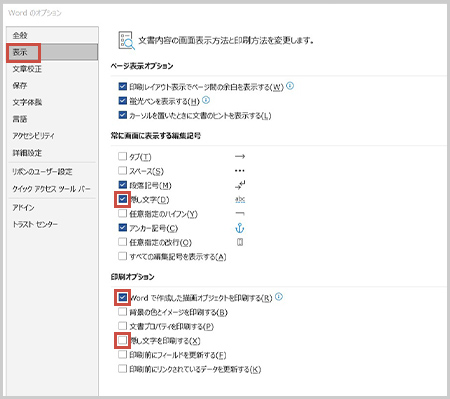The height and width of the screenshot is (399, 450).
Task: Toggle 蛍光ペンを表示する checkbox
Action: [123, 101]
